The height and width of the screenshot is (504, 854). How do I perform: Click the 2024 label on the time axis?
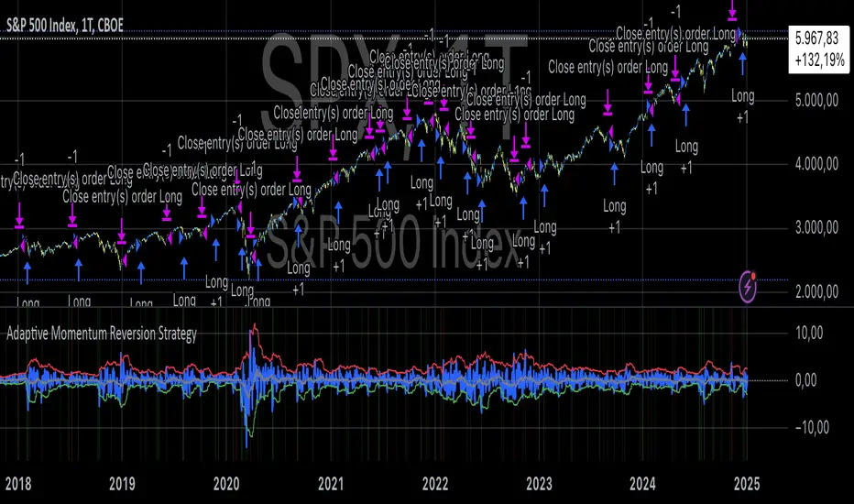pos(642,484)
